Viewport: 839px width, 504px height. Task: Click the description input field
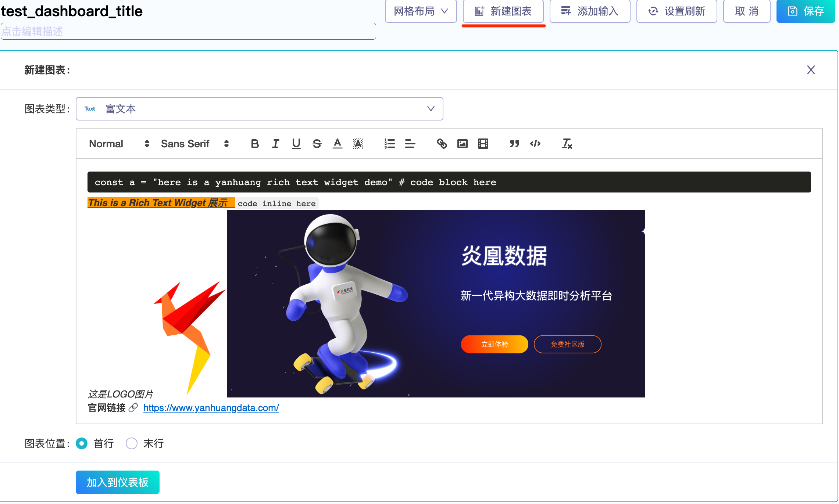point(189,32)
